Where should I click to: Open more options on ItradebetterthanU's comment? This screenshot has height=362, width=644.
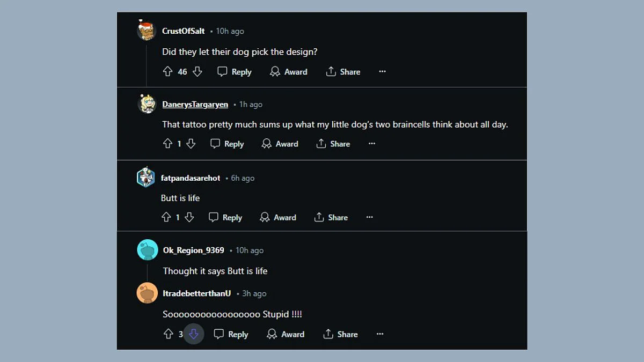click(380, 334)
